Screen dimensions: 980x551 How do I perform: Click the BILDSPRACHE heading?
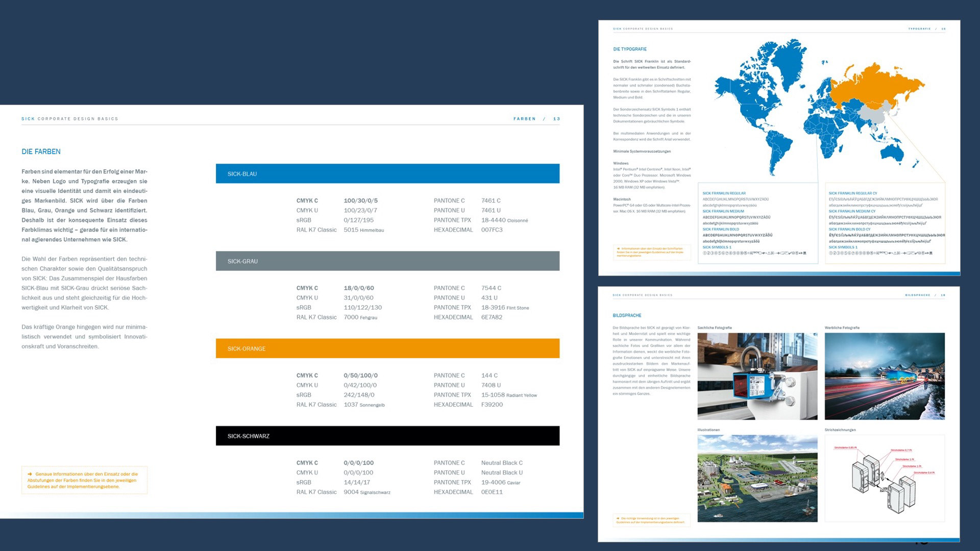[627, 315]
